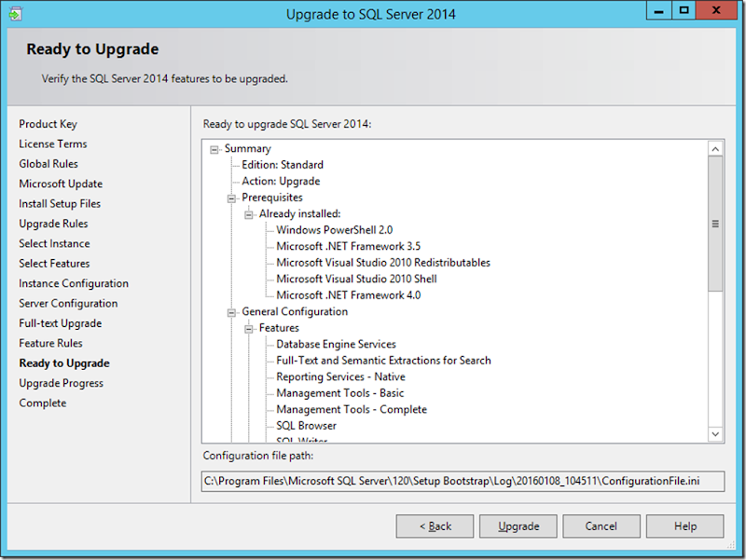Screen dimensions: 746x560
Task: Select the General Configuration label
Action: pyautogui.click(x=295, y=312)
